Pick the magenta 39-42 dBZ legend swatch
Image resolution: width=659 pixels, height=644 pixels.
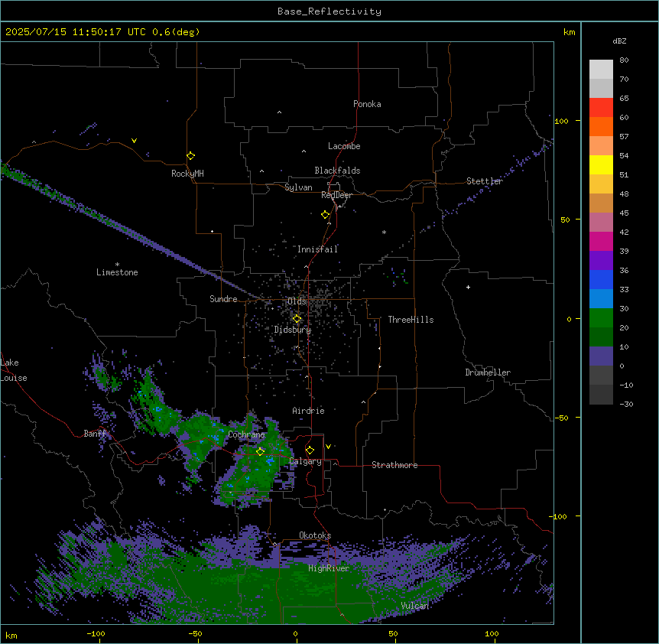point(601,241)
